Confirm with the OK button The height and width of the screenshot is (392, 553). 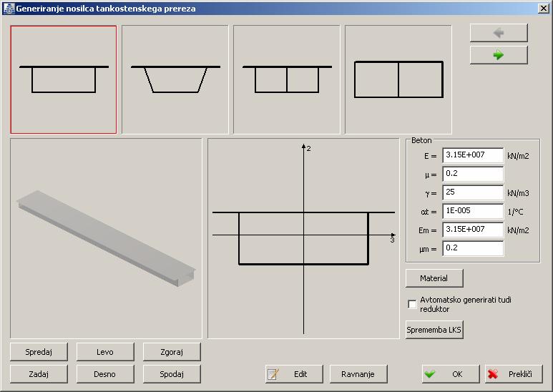[451, 374]
